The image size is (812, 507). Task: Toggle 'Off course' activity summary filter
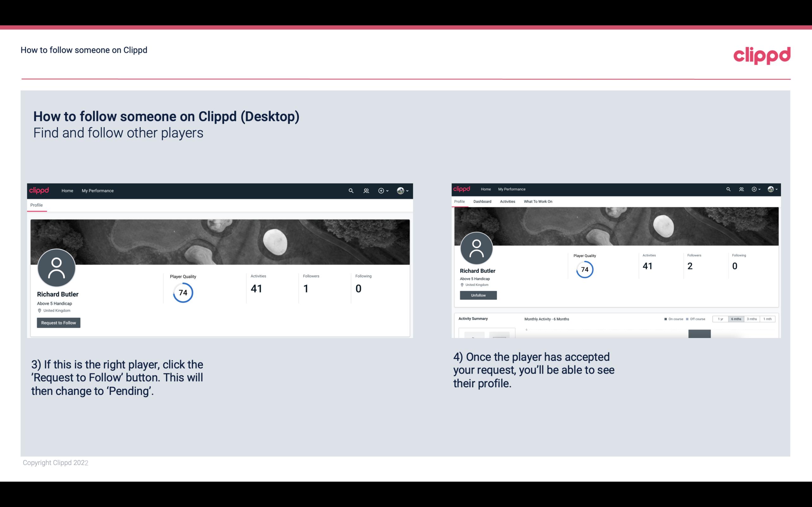696,318
